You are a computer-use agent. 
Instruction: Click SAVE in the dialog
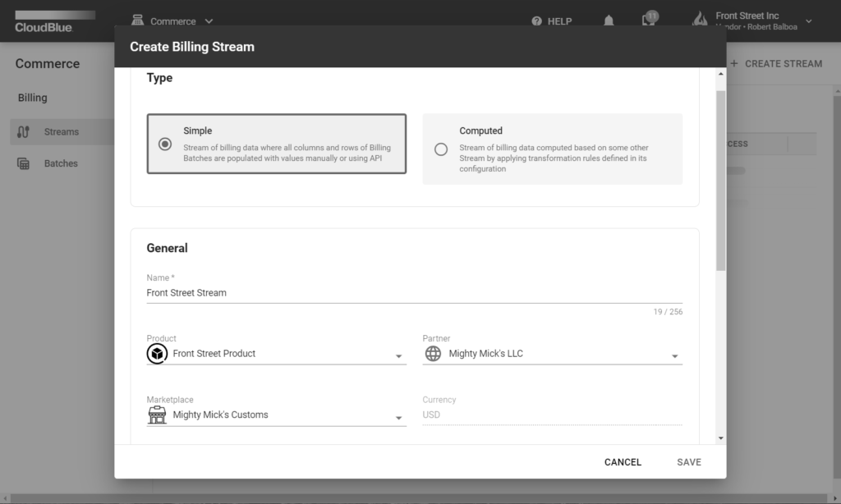[689, 462]
